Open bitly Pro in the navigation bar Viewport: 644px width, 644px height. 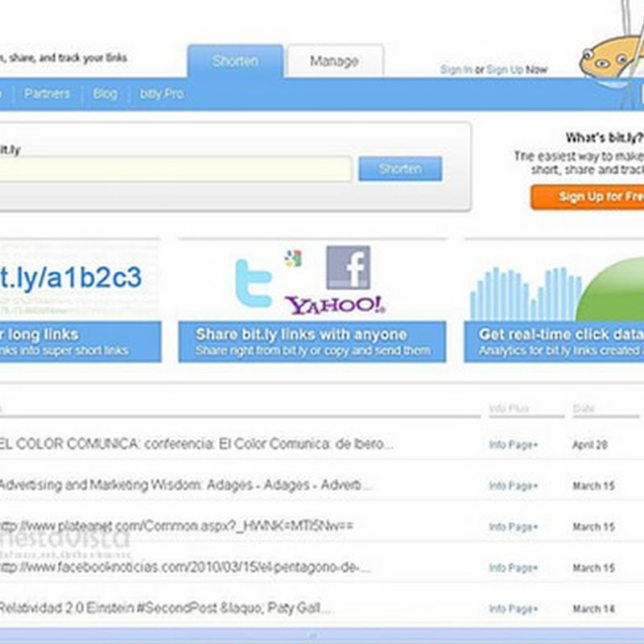click(162, 93)
